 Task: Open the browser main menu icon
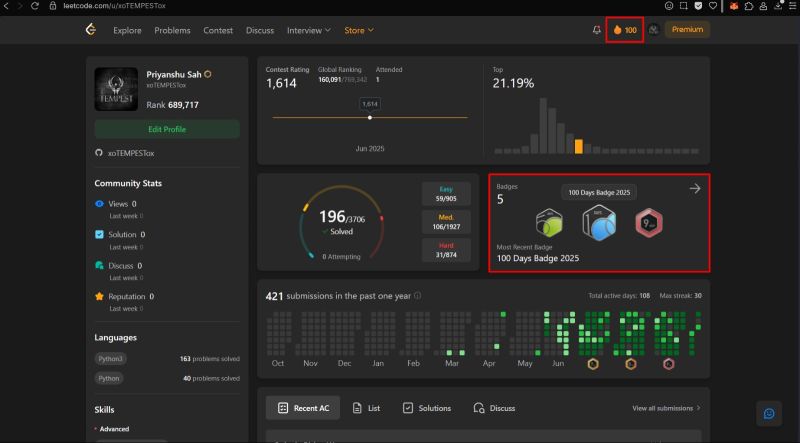(792, 6)
